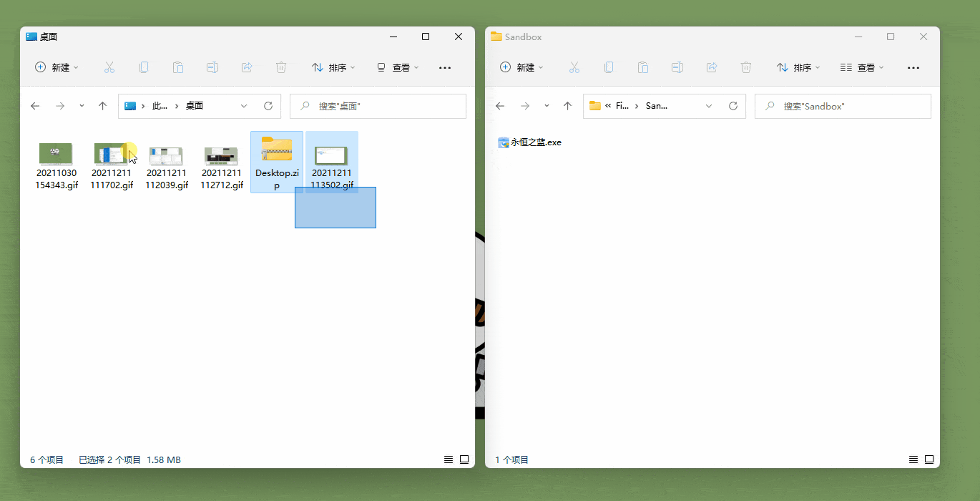The width and height of the screenshot is (980, 501).
Task: Expand recent locations chevron in Sandbox window
Action: point(547,106)
